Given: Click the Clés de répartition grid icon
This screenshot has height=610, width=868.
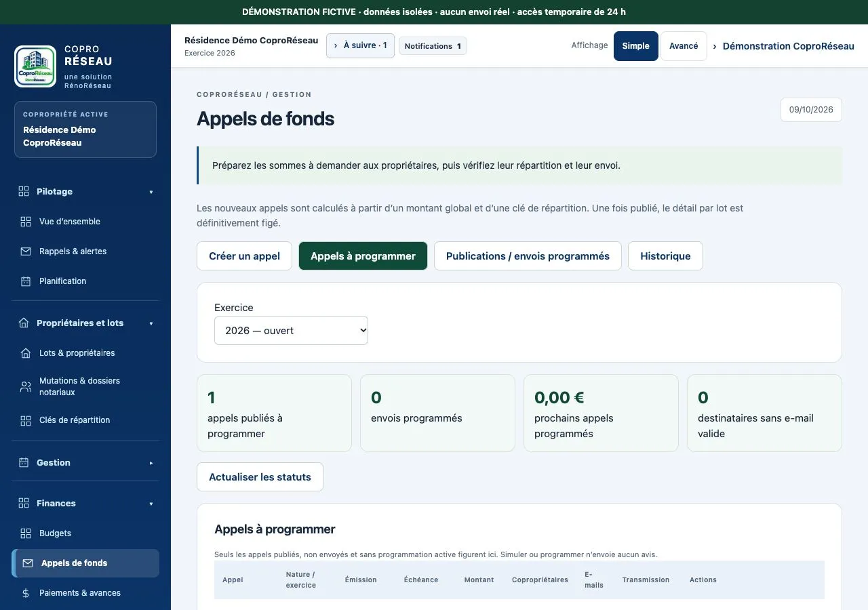Looking at the screenshot, I should [26, 420].
